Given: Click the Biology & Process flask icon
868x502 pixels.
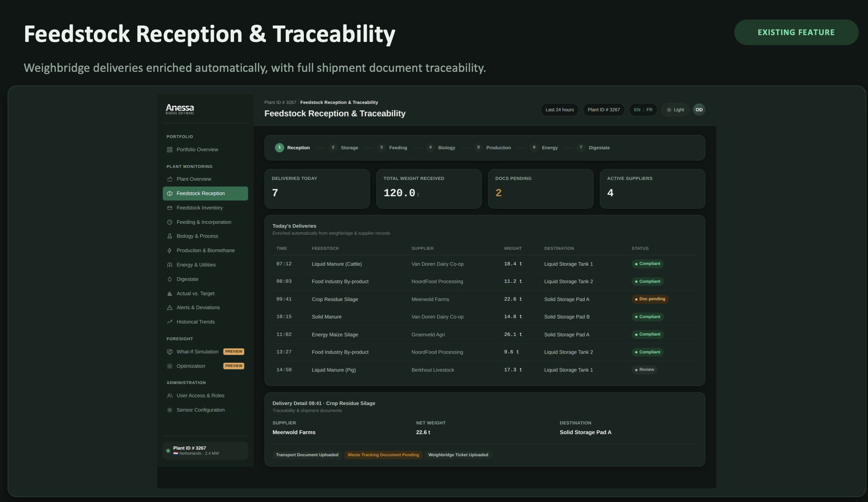Looking at the screenshot, I should [170, 236].
